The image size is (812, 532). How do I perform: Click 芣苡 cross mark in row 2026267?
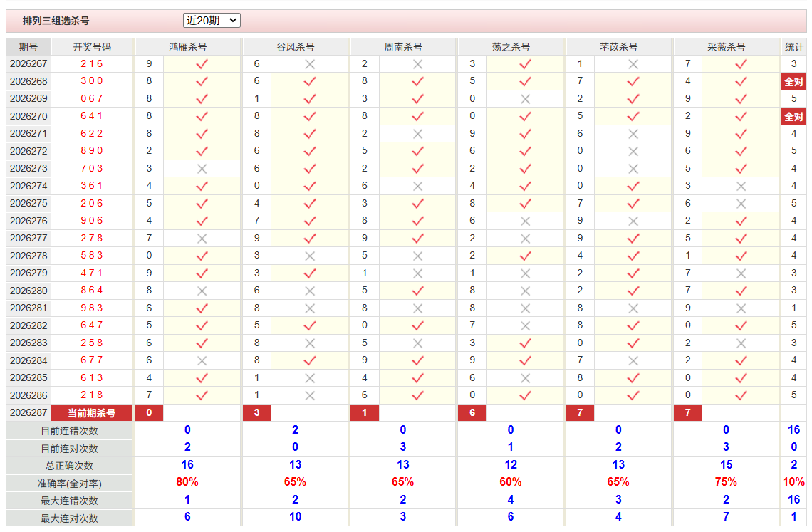[633, 64]
